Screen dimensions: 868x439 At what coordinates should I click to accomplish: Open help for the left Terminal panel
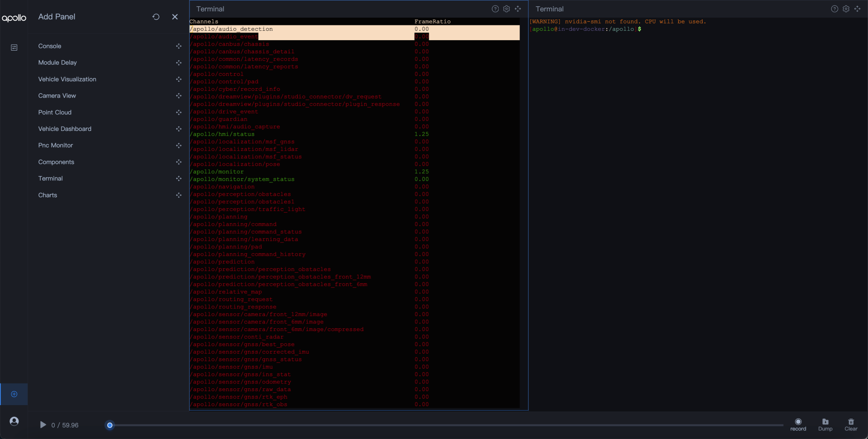click(x=495, y=9)
